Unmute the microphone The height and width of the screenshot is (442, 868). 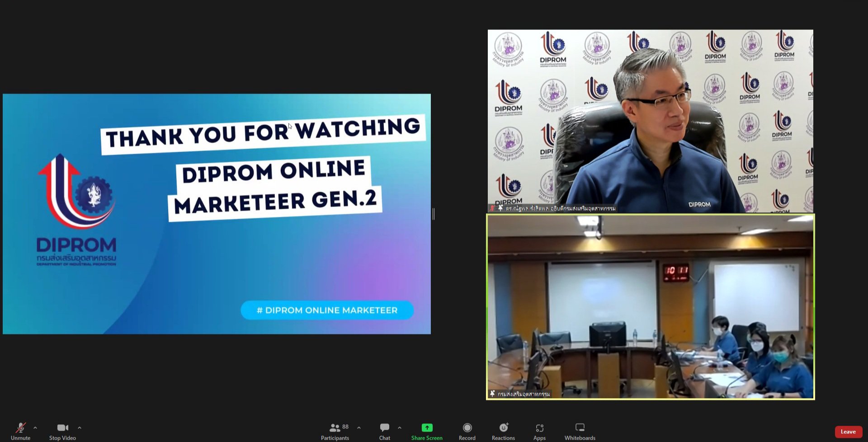(x=20, y=431)
